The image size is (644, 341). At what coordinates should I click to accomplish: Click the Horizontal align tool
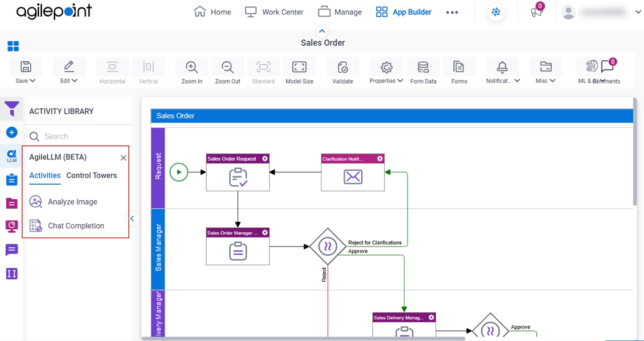[112, 71]
